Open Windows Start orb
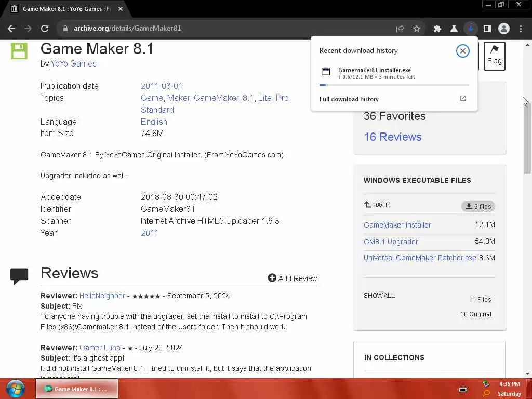The width and height of the screenshot is (532, 399). [x=15, y=389]
